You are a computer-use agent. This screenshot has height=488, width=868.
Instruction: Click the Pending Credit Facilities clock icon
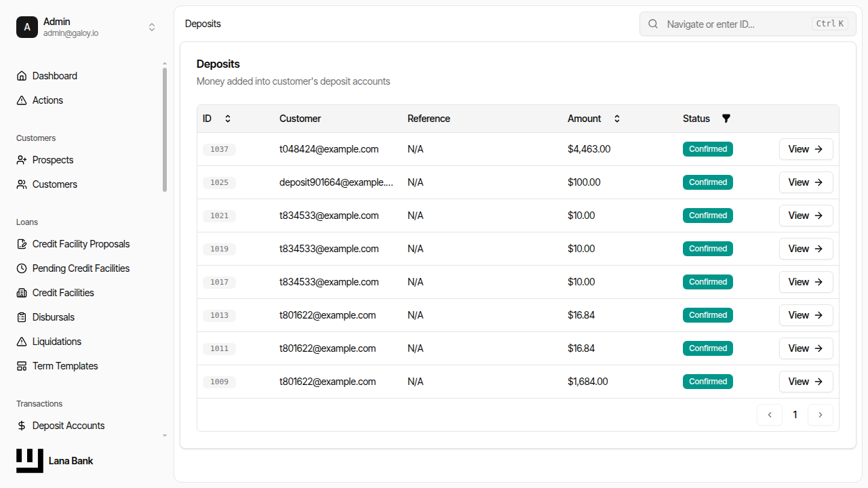[22, 268]
